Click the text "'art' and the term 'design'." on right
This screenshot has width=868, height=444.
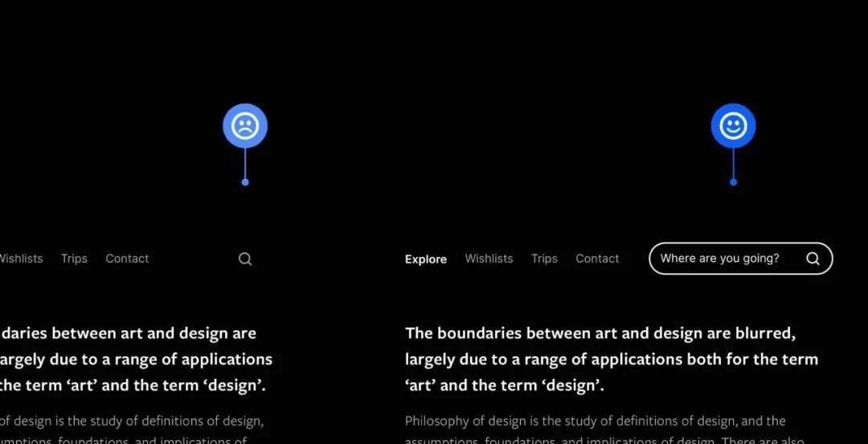[504, 385]
